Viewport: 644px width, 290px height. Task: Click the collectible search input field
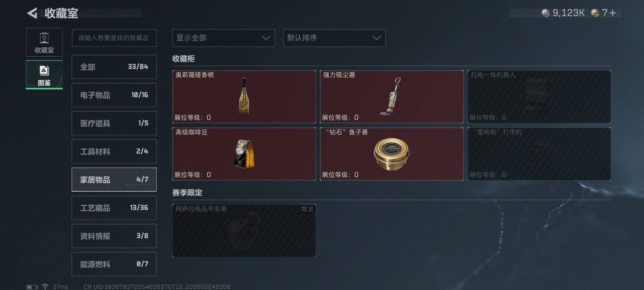coord(114,38)
